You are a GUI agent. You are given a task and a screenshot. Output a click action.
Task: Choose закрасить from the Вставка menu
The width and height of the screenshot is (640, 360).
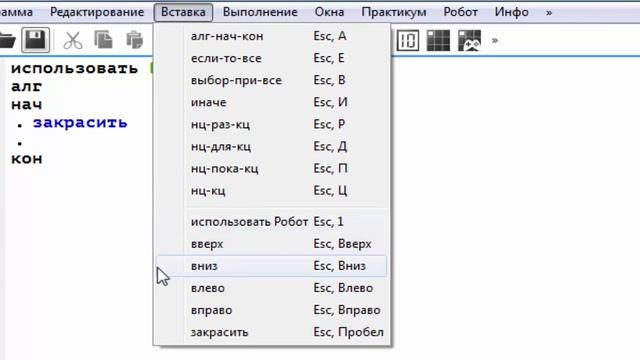click(x=271, y=332)
